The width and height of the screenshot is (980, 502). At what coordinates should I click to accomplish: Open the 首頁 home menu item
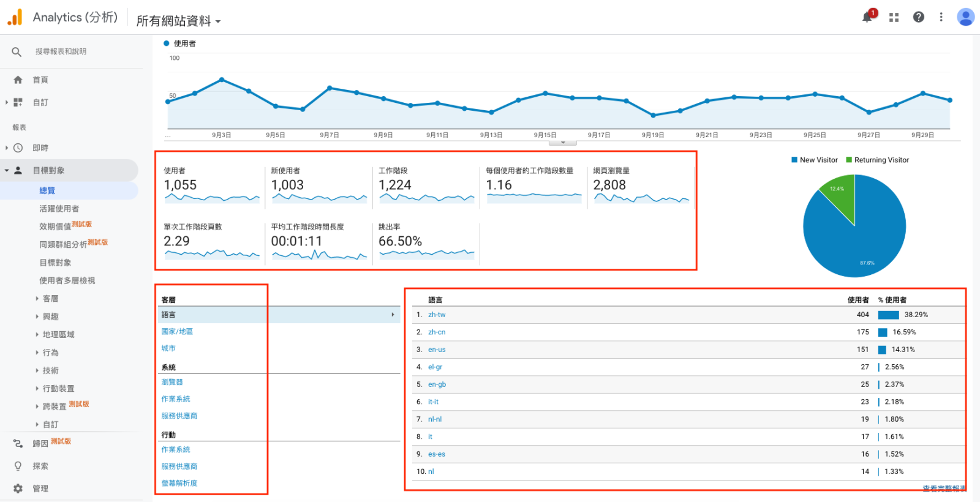click(40, 80)
